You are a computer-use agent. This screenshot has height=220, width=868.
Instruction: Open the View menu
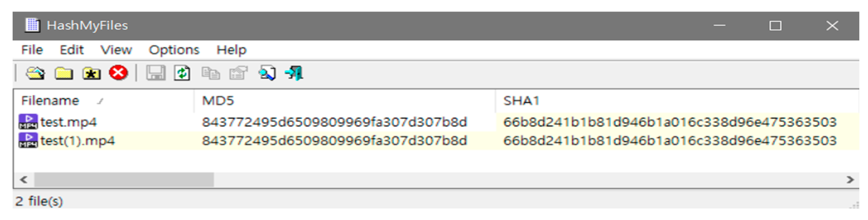pos(116,50)
